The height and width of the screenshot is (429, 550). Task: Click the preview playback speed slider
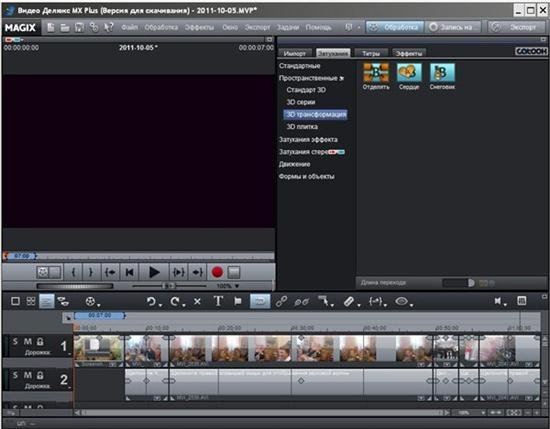click(x=169, y=286)
